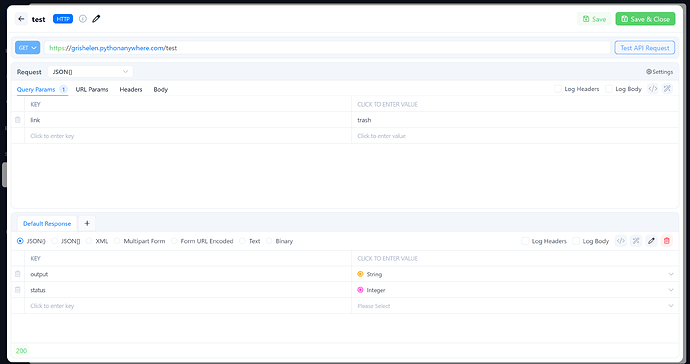Open the Please Select type dropdown
The height and width of the screenshot is (364, 690).
pyautogui.click(x=515, y=305)
